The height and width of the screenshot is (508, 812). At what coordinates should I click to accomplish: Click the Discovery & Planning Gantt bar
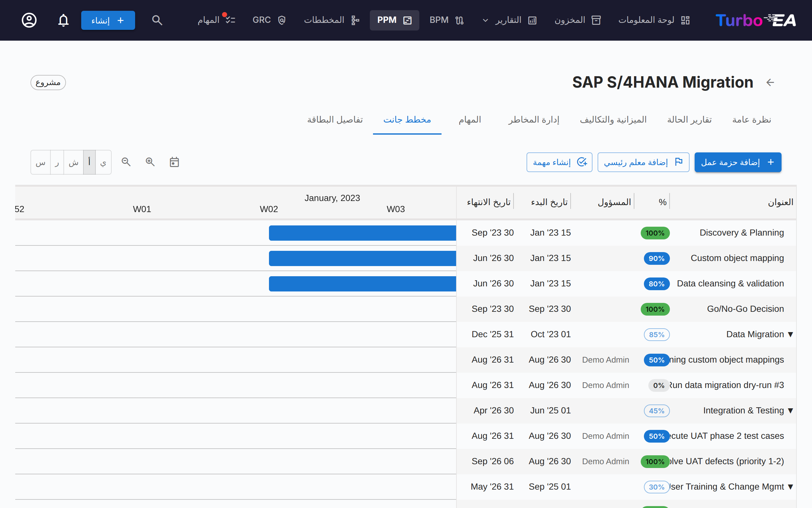click(x=362, y=233)
